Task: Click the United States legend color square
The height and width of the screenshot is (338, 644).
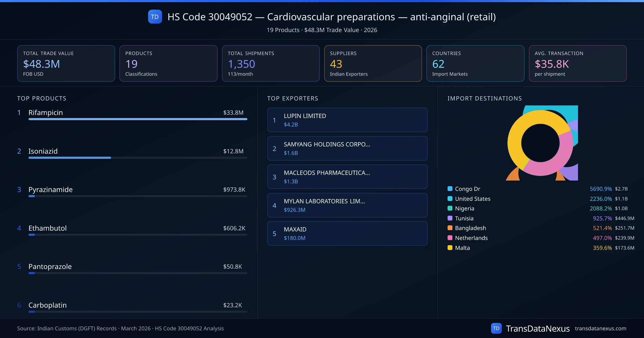Action: pos(450,199)
